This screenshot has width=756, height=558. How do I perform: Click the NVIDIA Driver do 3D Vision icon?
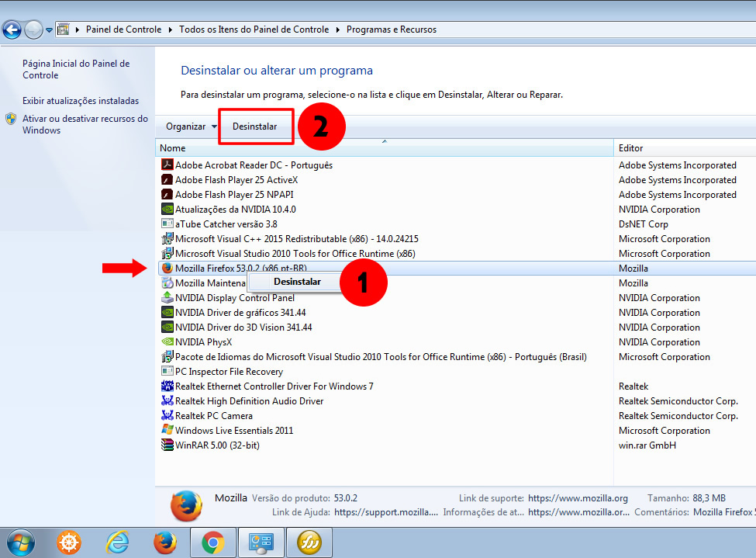167,327
